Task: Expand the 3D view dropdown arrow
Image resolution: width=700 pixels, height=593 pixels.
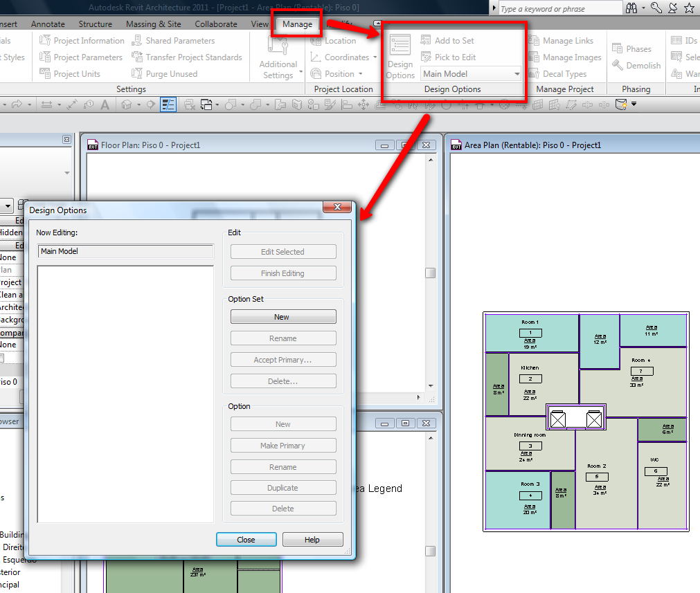Action: point(139,105)
